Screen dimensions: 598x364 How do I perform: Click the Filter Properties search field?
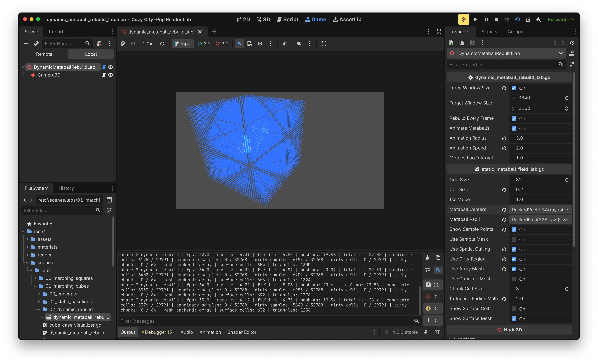pyautogui.click(x=506, y=65)
